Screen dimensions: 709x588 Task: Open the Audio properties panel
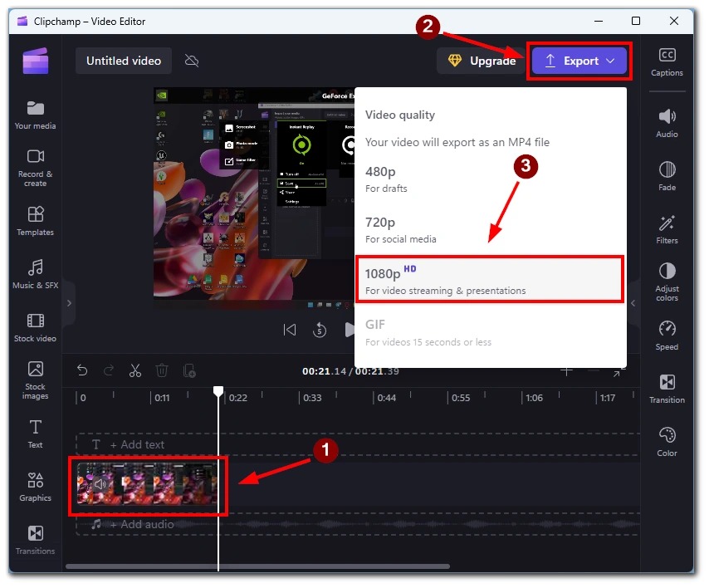667,124
